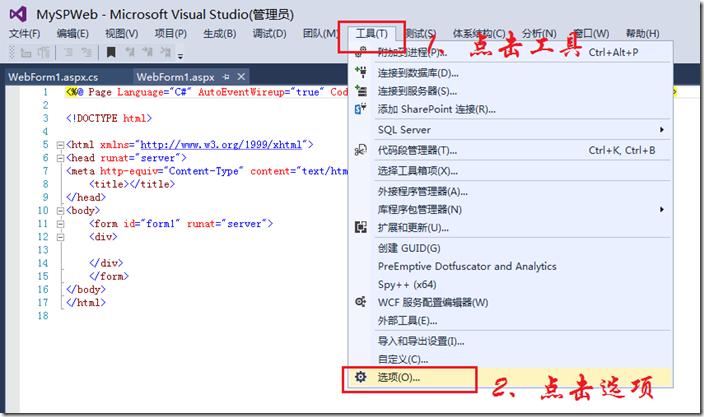Close the WebForm1.aspx tab
704x417 pixels.
[241, 77]
